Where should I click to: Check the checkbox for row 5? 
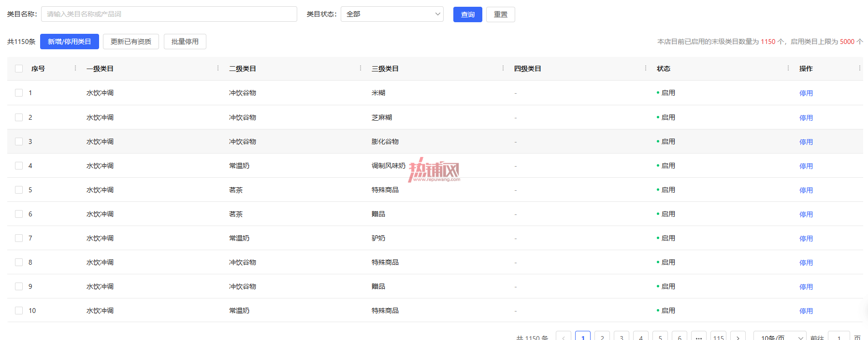[19, 190]
